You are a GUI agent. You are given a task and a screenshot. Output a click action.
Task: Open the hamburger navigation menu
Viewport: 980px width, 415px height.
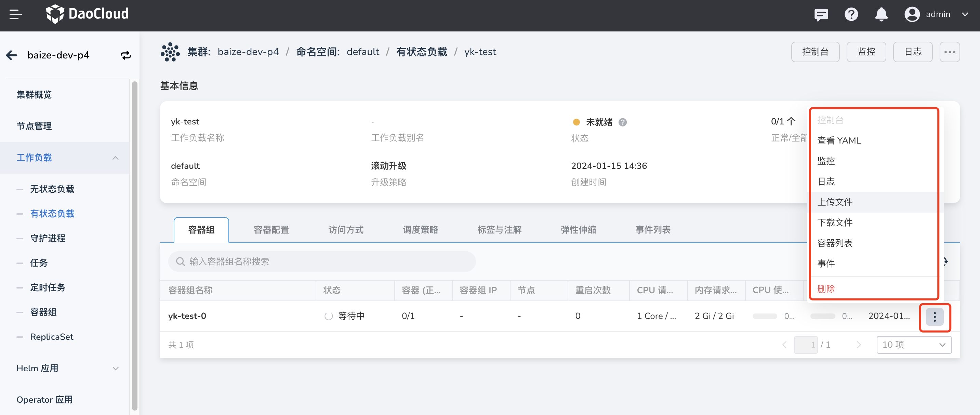(x=16, y=14)
